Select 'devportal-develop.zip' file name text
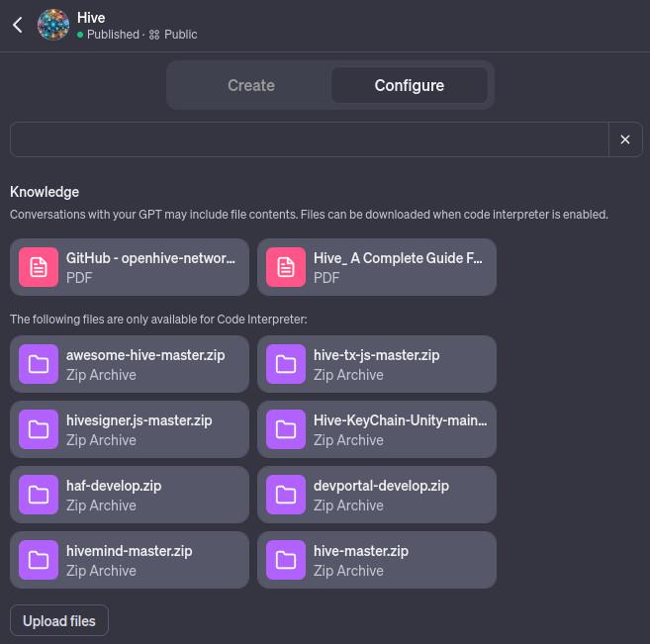Image resolution: width=650 pixels, height=644 pixels. 381,486
